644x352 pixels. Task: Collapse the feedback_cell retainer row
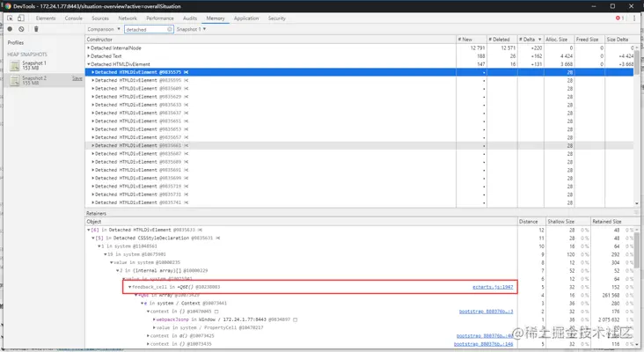(x=130, y=287)
